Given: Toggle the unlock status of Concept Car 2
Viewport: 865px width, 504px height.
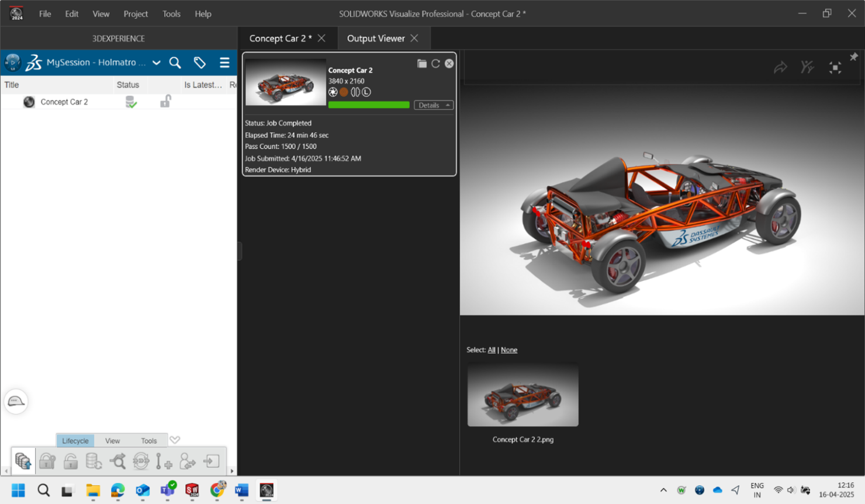Looking at the screenshot, I should 165,102.
